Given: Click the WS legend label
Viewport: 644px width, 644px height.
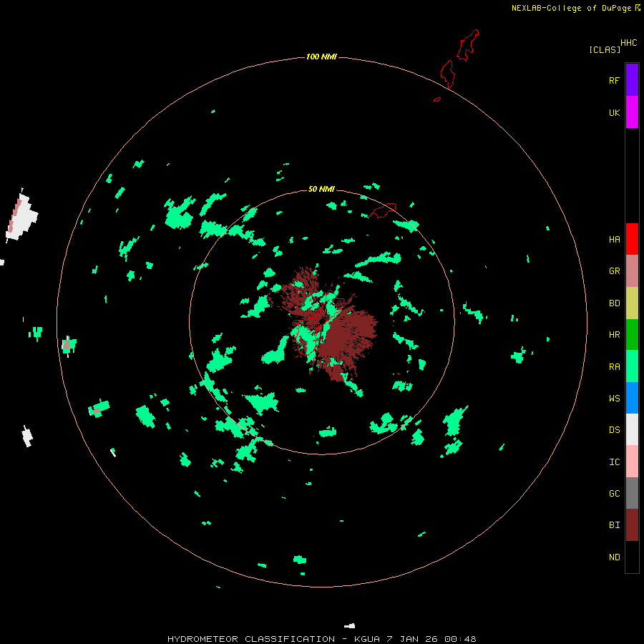Looking at the screenshot, I should (615, 399).
